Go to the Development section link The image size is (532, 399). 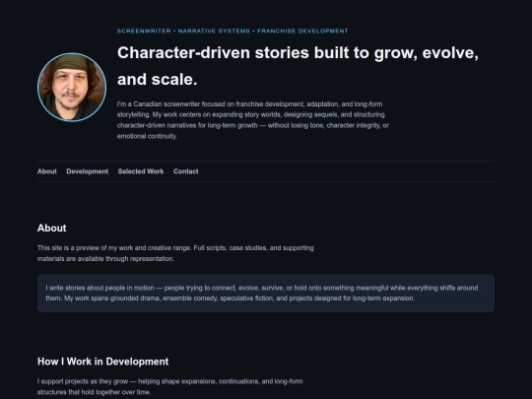88,171
